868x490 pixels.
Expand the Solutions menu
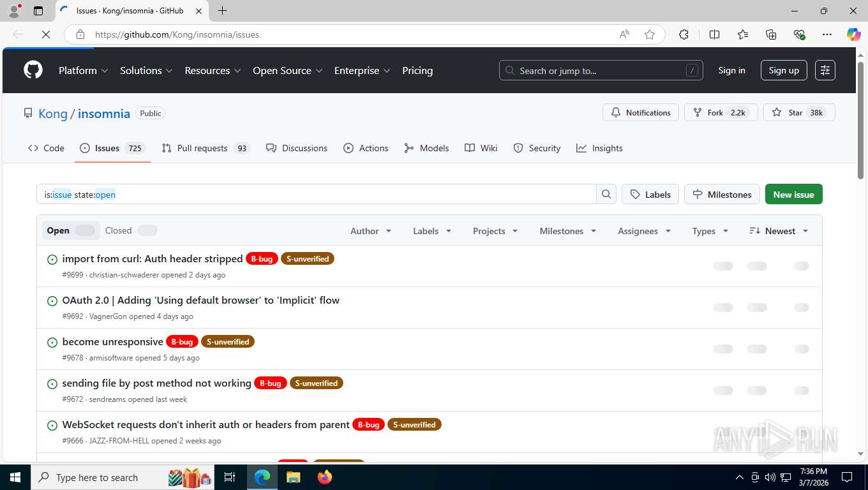pyautogui.click(x=146, y=71)
